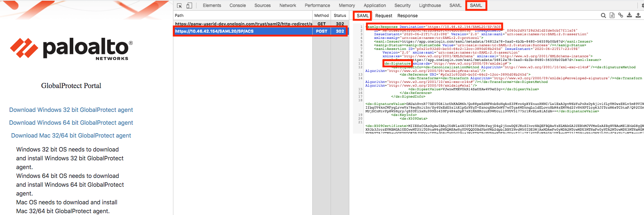The image size is (644, 215).
Task: Click the ds:Reference URI XML line
Action: (465, 74)
